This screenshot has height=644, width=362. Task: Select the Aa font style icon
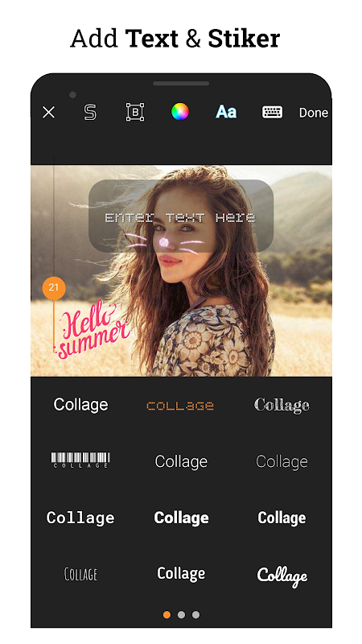tap(226, 112)
